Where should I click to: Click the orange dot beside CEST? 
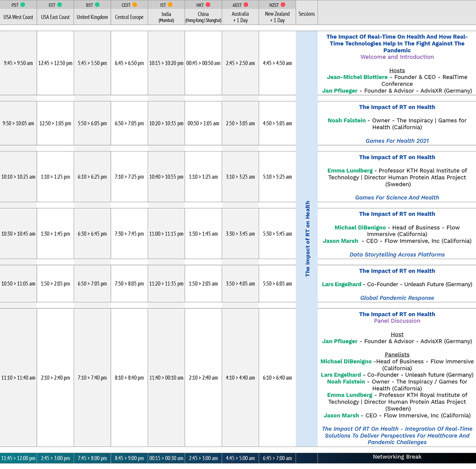click(x=134, y=4)
